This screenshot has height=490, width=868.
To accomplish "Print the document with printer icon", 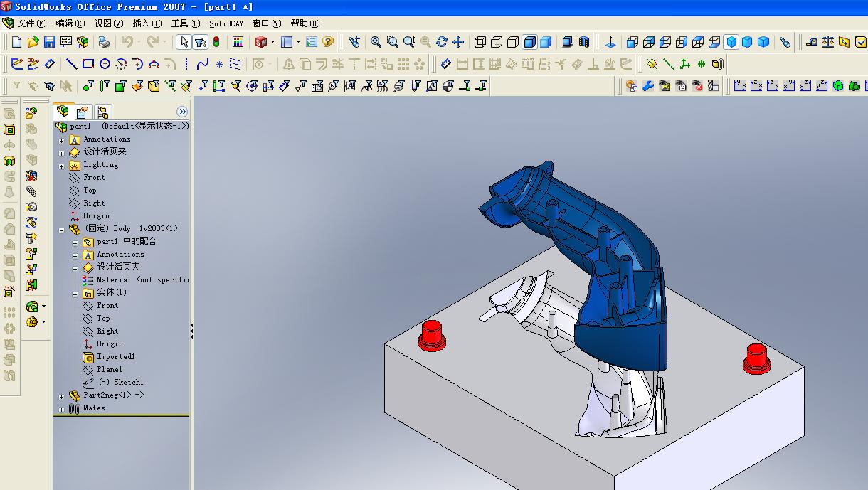I will tap(104, 42).
